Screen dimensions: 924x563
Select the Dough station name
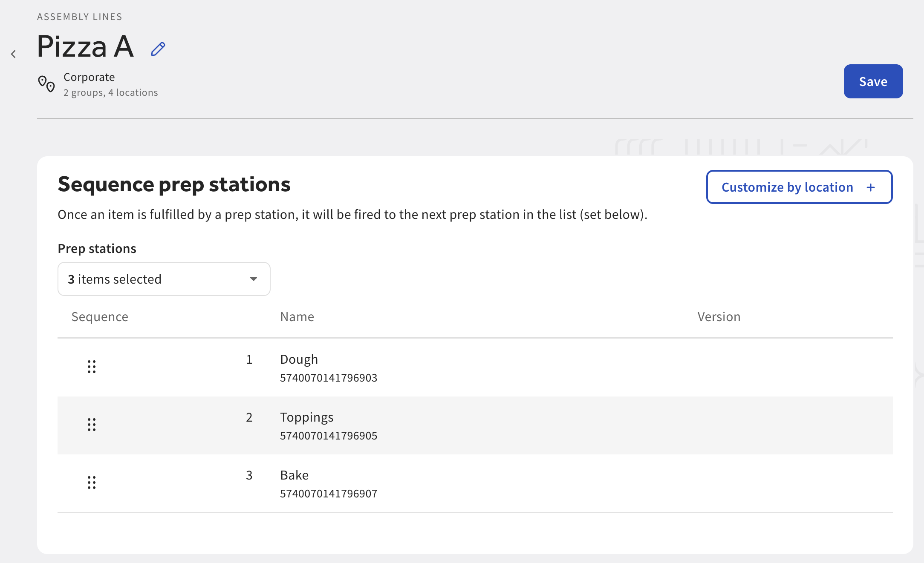[299, 359]
